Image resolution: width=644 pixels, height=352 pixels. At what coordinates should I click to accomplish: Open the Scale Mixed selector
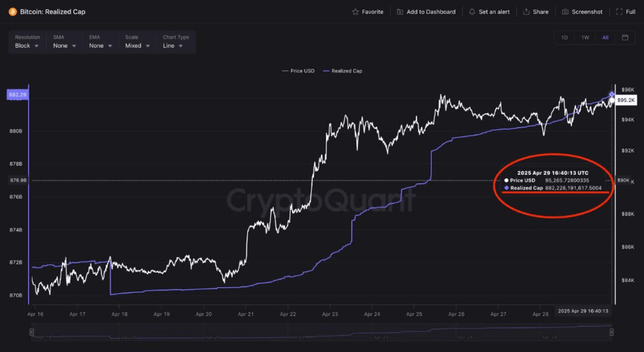pyautogui.click(x=137, y=45)
